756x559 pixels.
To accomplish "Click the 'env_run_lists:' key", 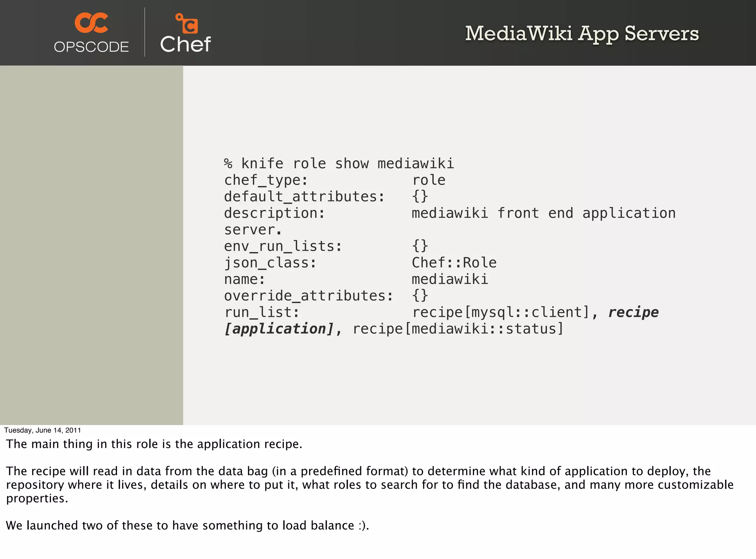I will pyautogui.click(x=283, y=246).
